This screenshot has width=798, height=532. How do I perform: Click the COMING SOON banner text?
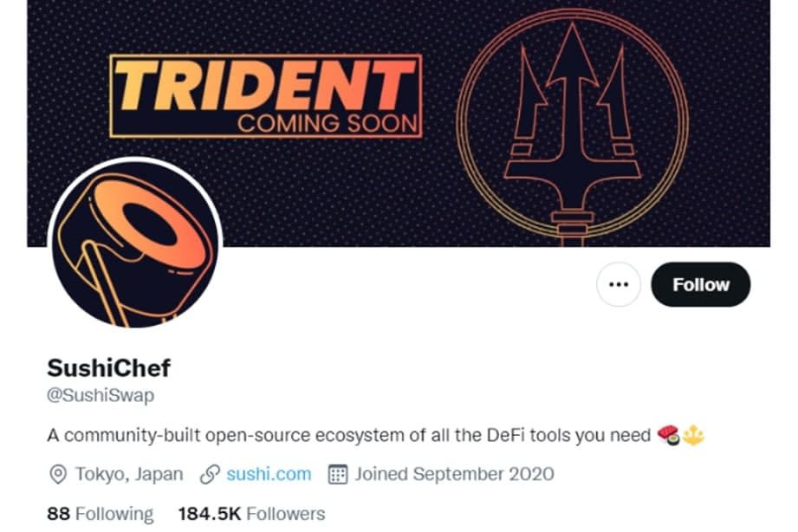point(328,124)
